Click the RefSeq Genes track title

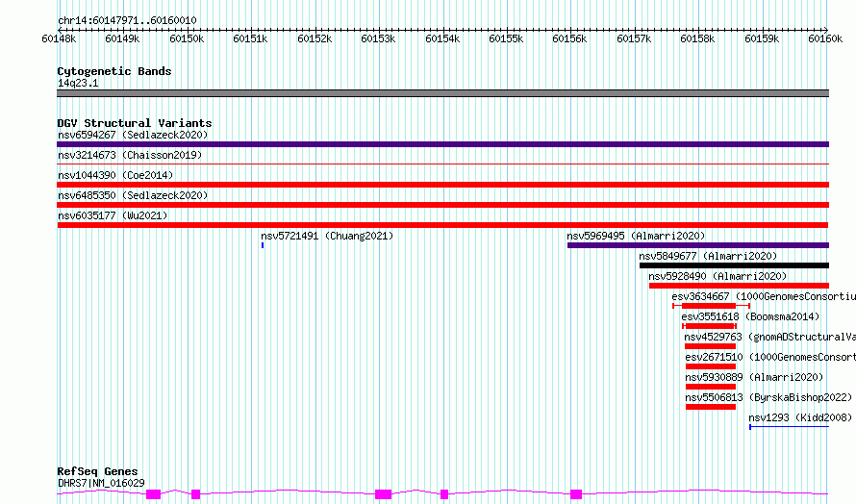click(97, 471)
